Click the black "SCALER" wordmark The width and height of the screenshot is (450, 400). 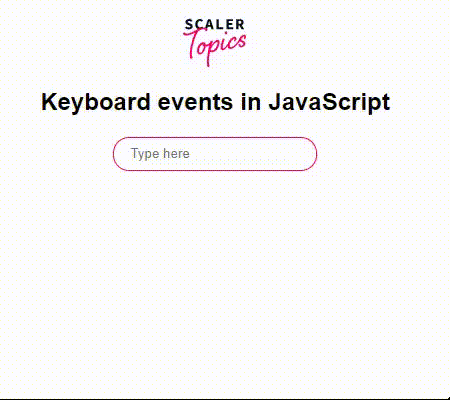215,25
